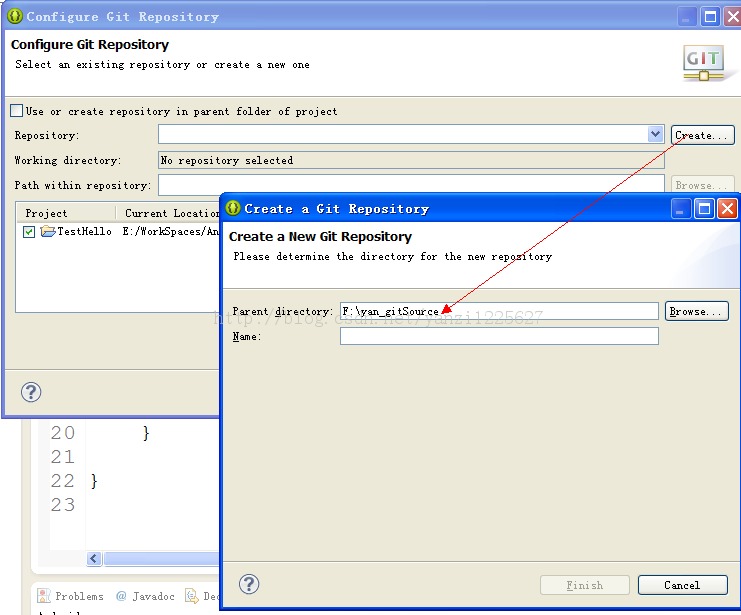Screen dimensions: 741x615
Task: Click the Declaration tab icon
Action: (191, 596)
